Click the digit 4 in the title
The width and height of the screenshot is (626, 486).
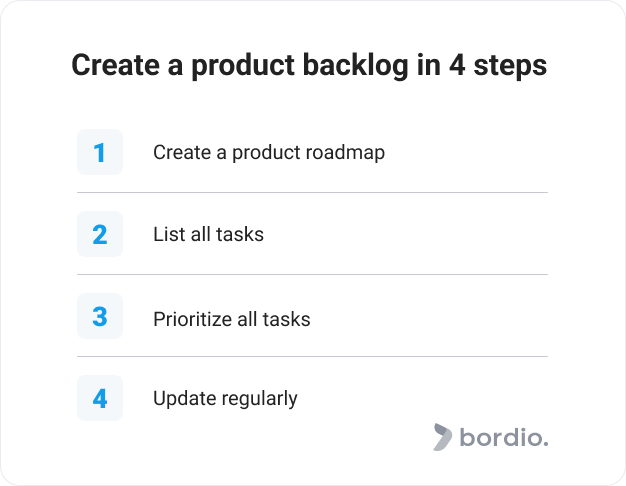click(x=457, y=65)
